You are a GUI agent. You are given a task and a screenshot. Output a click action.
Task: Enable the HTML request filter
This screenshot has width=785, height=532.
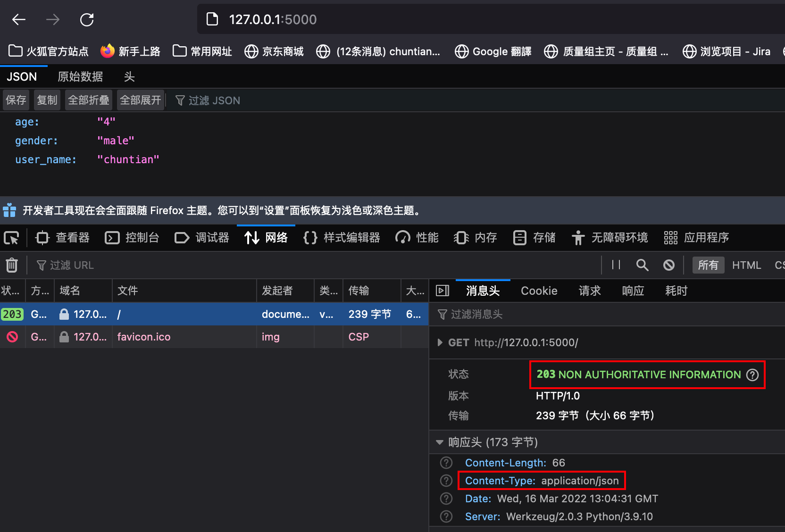tap(746, 265)
